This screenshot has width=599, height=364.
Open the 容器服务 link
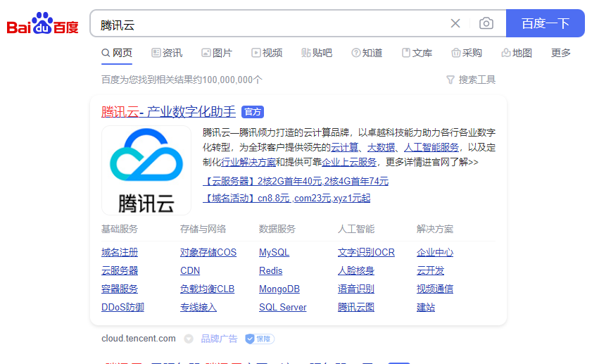120,289
